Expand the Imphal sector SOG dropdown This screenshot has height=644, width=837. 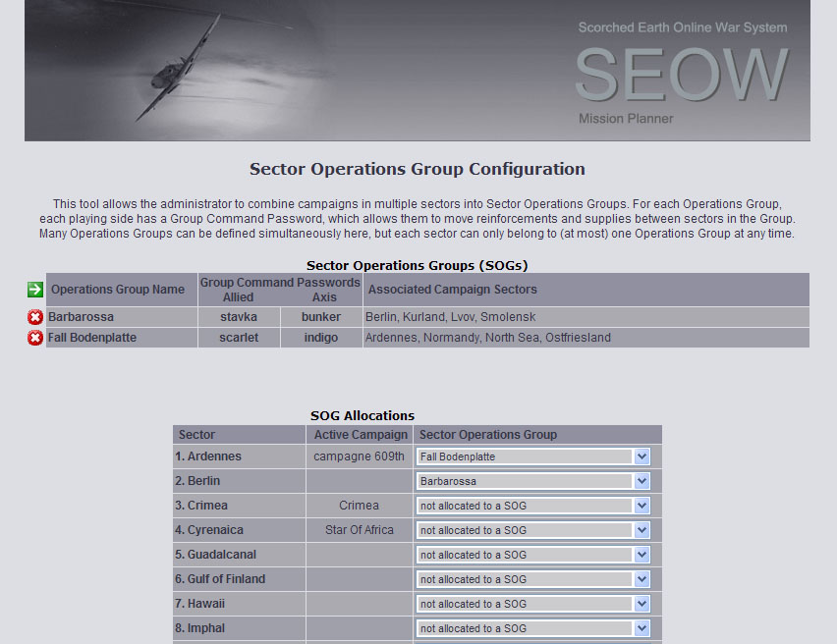pyautogui.click(x=533, y=628)
